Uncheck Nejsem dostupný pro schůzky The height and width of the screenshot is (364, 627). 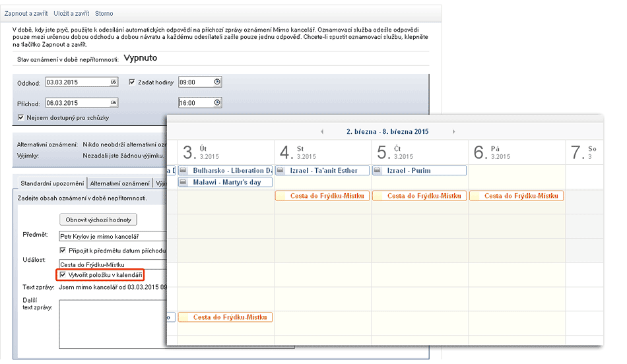point(22,118)
